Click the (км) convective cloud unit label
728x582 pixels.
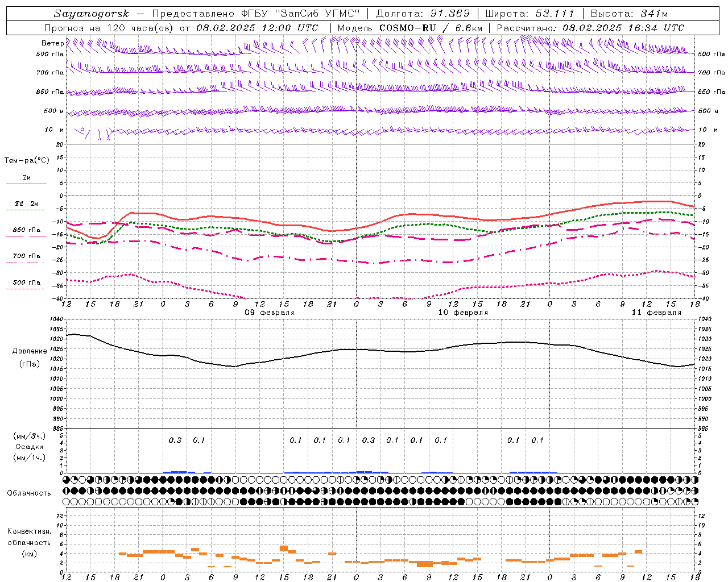pyautogui.click(x=29, y=554)
